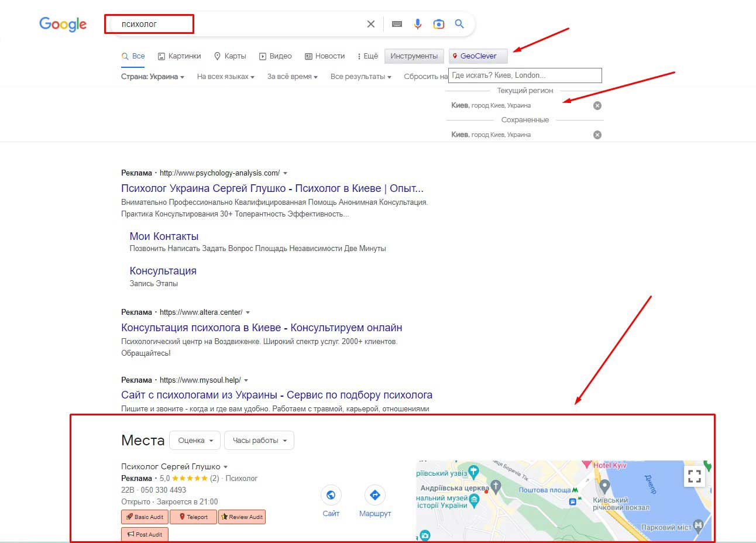Switch to the Видео tab
The width and height of the screenshot is (756, 543).
pos(276,56)
